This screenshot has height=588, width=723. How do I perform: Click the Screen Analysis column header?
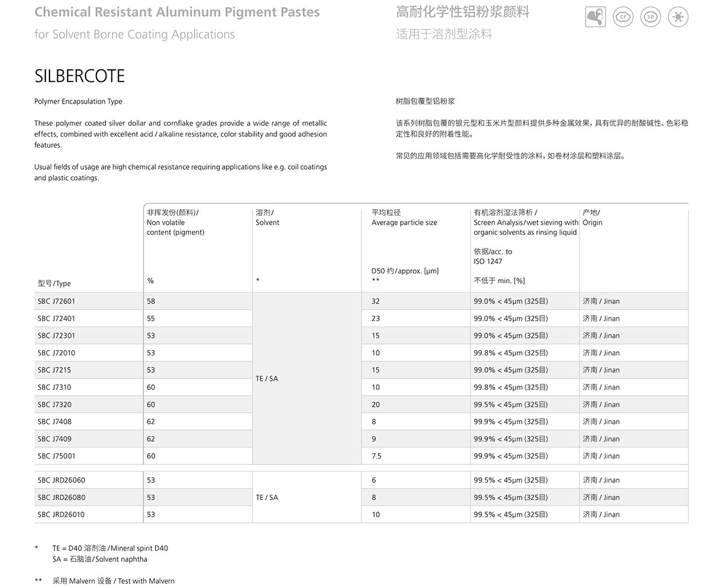525,227
